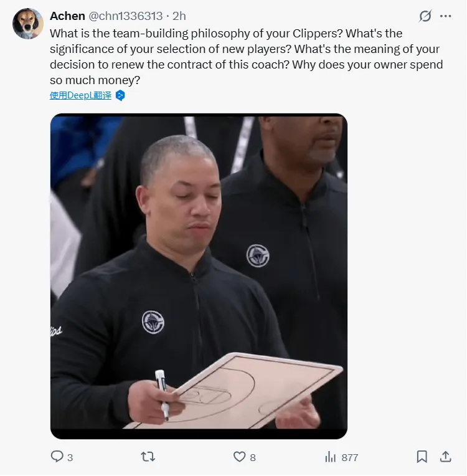Screen dimensions: 467x476
Task: Like the post with the heart
Action: coord(239,457)
